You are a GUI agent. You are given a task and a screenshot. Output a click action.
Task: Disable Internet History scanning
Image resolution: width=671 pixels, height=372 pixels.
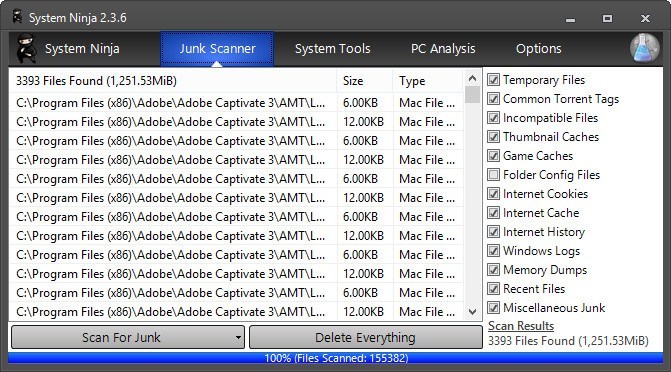pos(493,232)
